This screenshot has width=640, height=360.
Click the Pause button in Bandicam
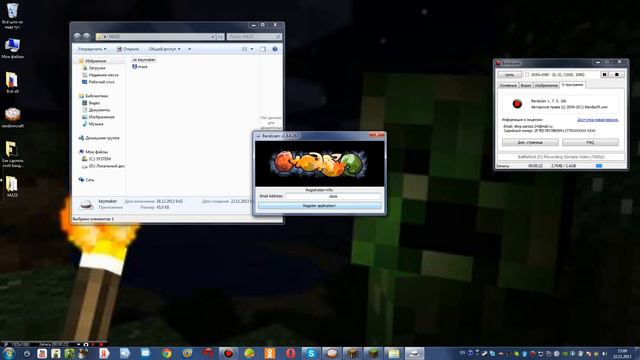(x=604, y=75)
